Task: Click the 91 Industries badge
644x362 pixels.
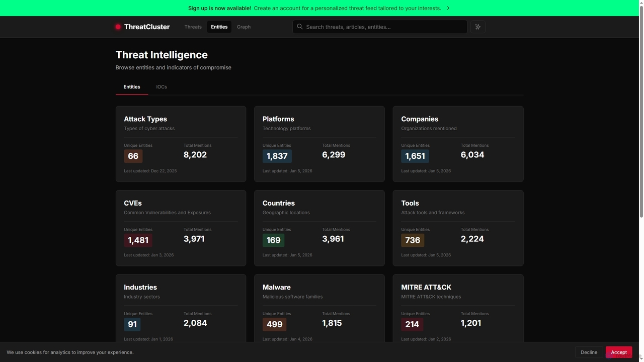Action: tap(132, 324)
